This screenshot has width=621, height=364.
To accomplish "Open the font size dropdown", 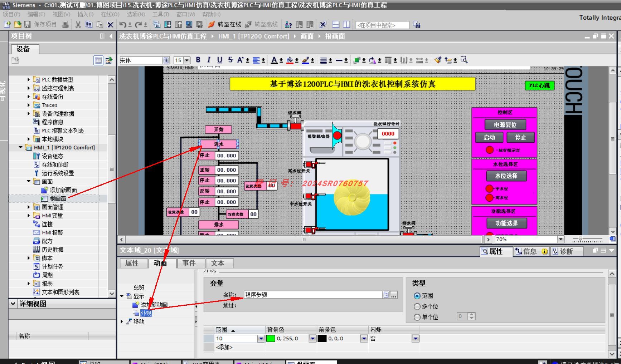I will [187, 60].
